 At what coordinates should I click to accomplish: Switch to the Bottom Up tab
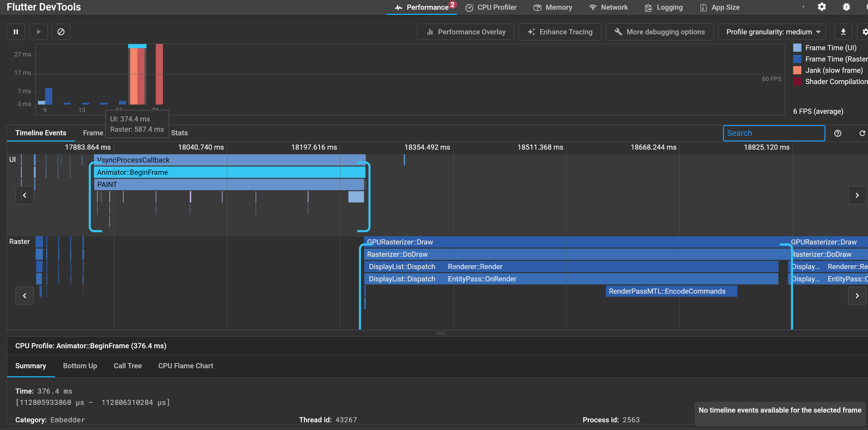tap(80, 366)
